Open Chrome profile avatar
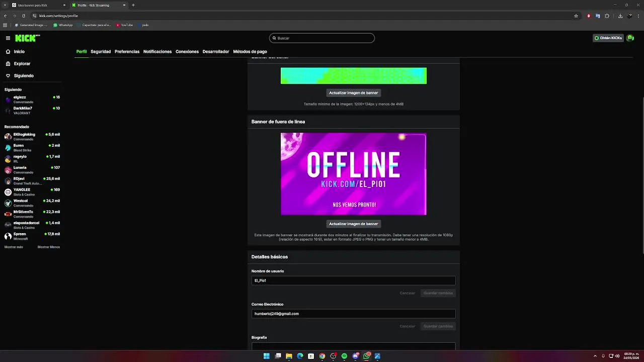The image size is (644, 362). pyautogui.click(x=630, y=16)
